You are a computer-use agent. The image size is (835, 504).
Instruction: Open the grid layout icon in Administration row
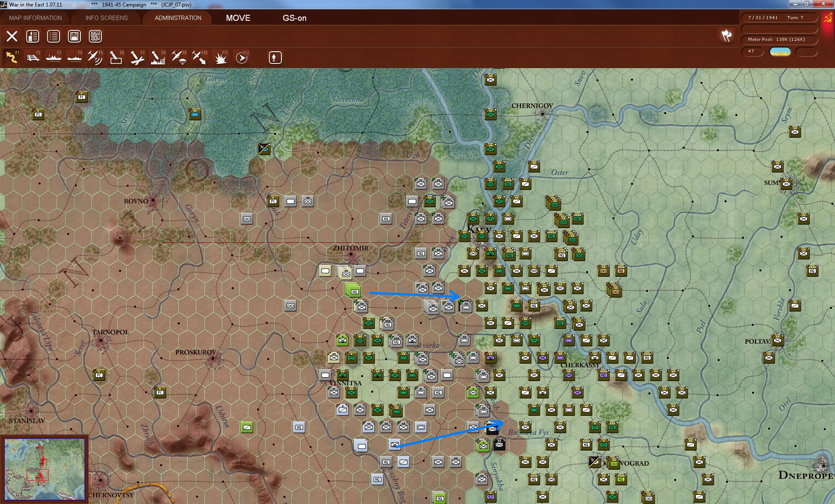click(x=95, y=36)
